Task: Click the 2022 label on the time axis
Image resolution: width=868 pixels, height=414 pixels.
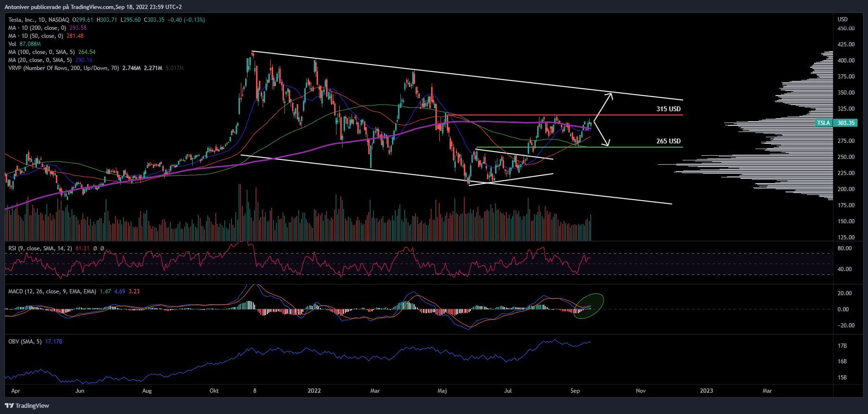Action: coord(314,391)
